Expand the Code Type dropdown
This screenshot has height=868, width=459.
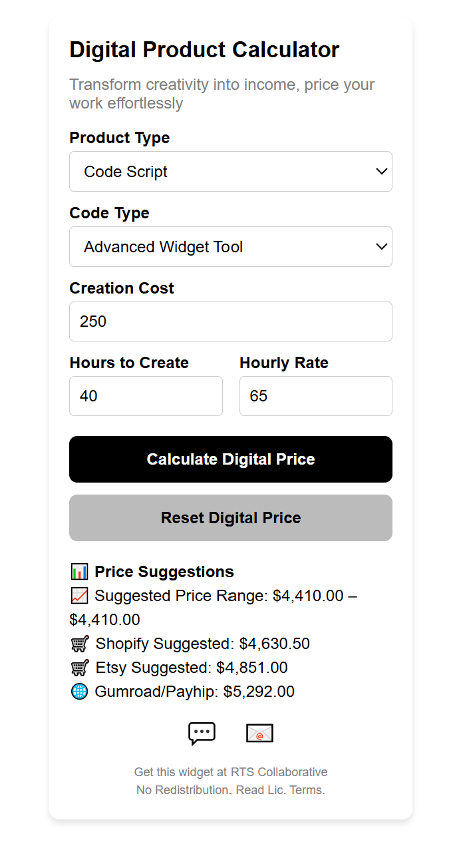coord(231,247)
